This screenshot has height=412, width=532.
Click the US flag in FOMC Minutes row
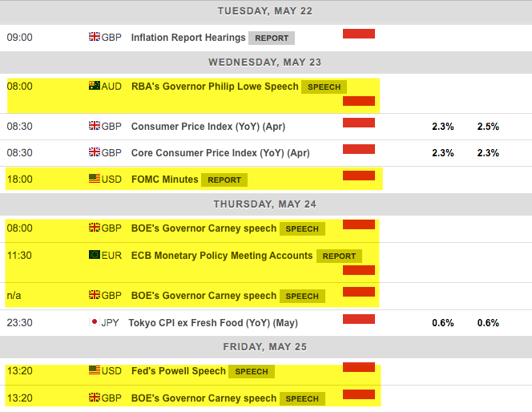pyautogui.click(x=94, y=179)
